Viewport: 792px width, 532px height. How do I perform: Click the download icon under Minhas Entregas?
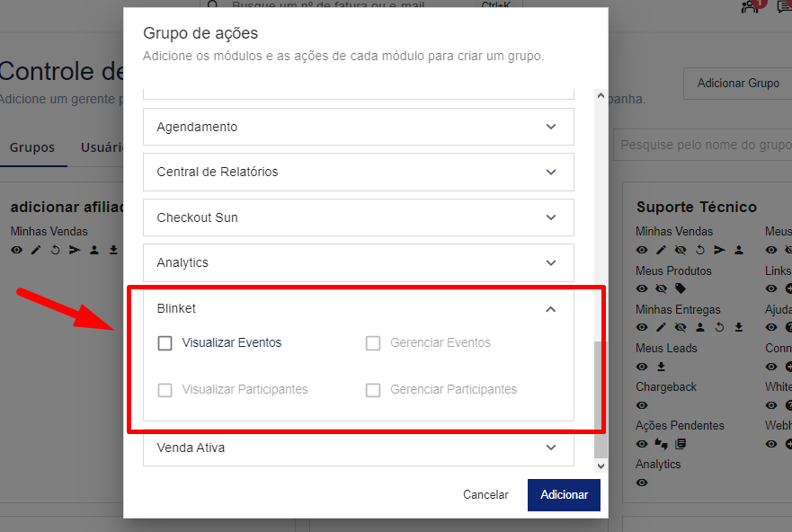click(739, 327)
